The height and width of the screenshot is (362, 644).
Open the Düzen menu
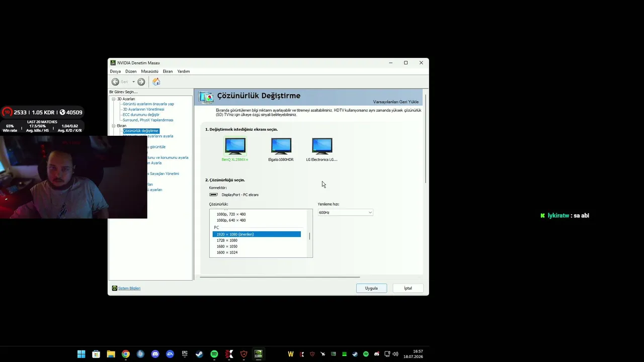pos(131,71)
